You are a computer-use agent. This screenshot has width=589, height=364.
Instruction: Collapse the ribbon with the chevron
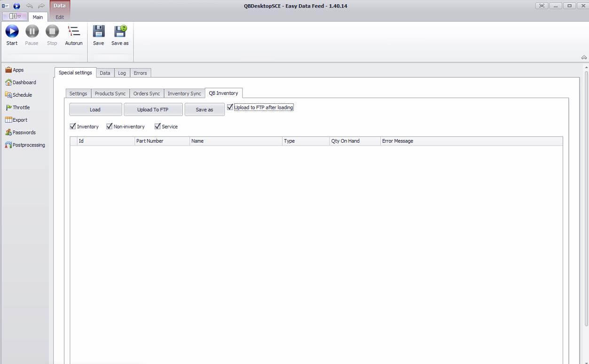click(584, 57)
